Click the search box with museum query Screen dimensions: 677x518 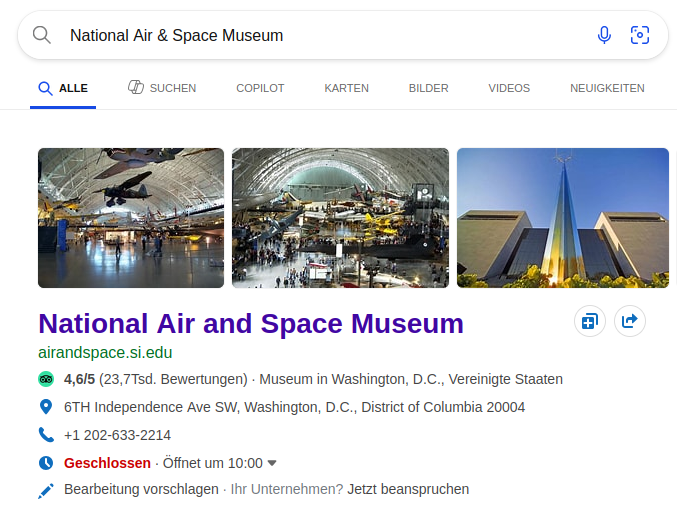click(320, 35)
